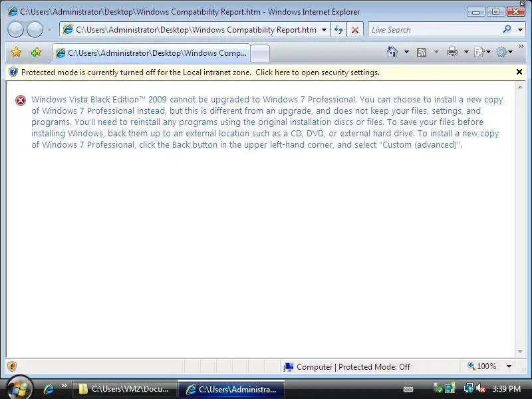Run search with the magnifier icon
This screenshot has width=532, height=399.
point(507,29)
